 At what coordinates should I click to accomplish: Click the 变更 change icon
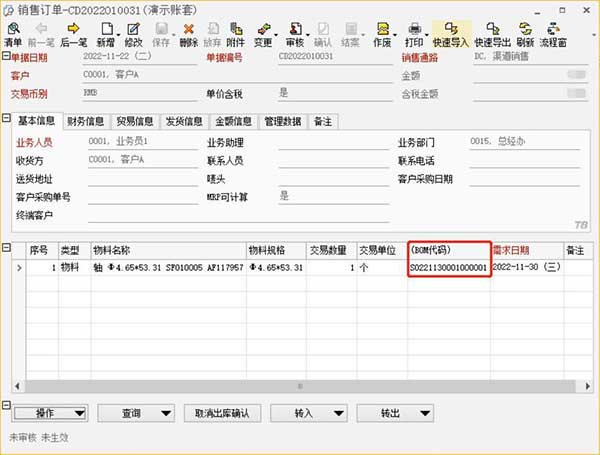pos(263,34)
